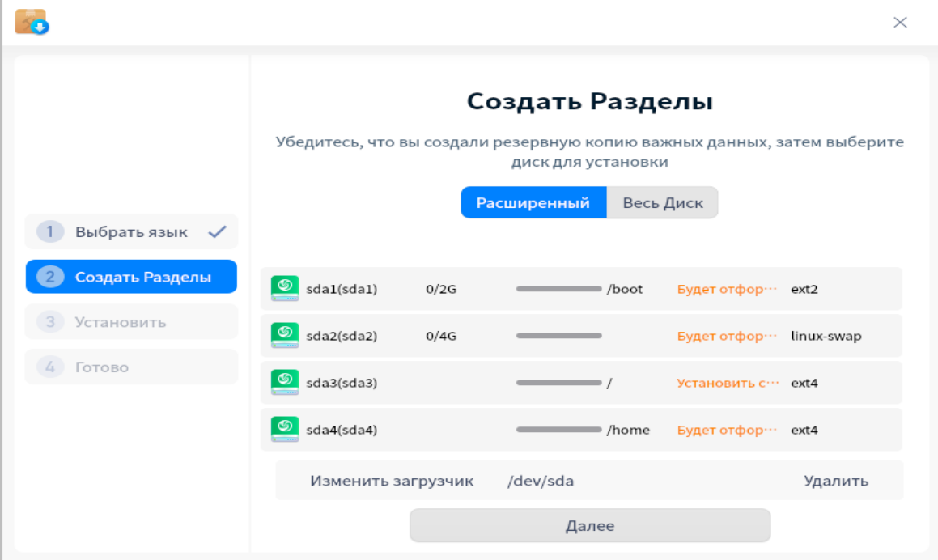Open step 1 Выбрать язык
This screenshot has height=560, width=938.
click(131, 232)
